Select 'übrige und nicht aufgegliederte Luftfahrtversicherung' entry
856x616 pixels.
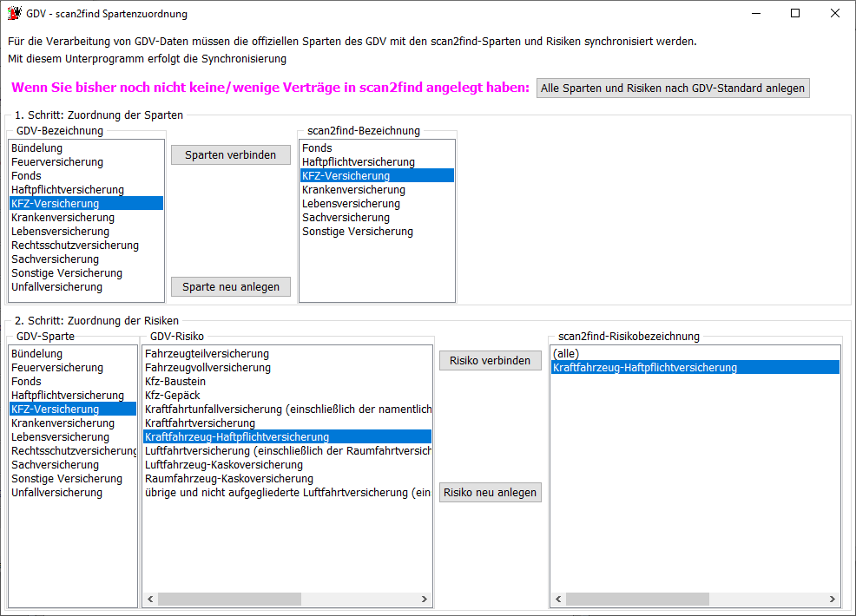point(287,493)
